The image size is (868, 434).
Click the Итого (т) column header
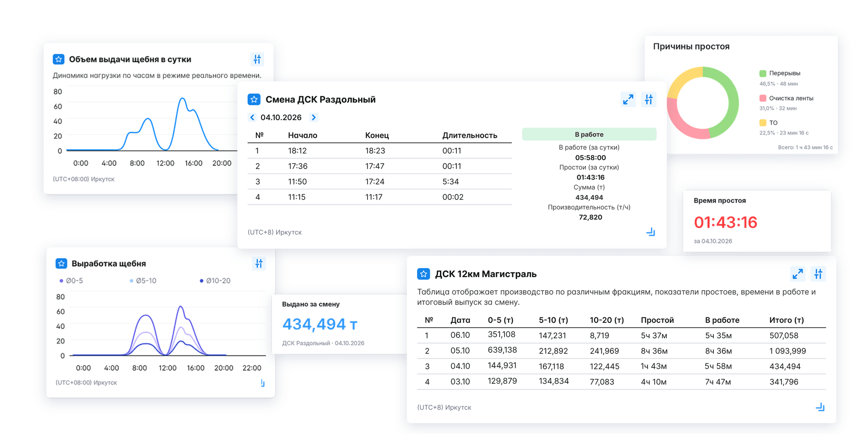tap(787, 320)
